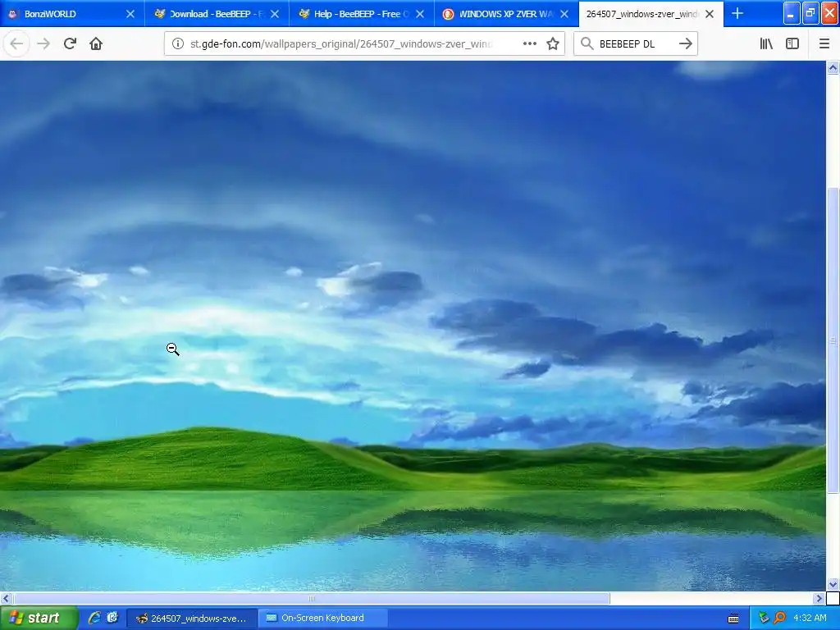Go to the browser home page
This screenshot has height=630, width=840.
96,43
